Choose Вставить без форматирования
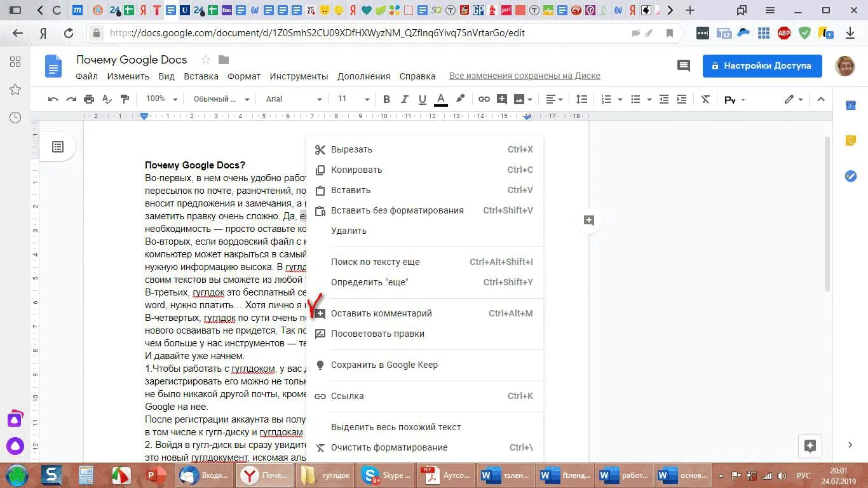 (x=424, y=210)
